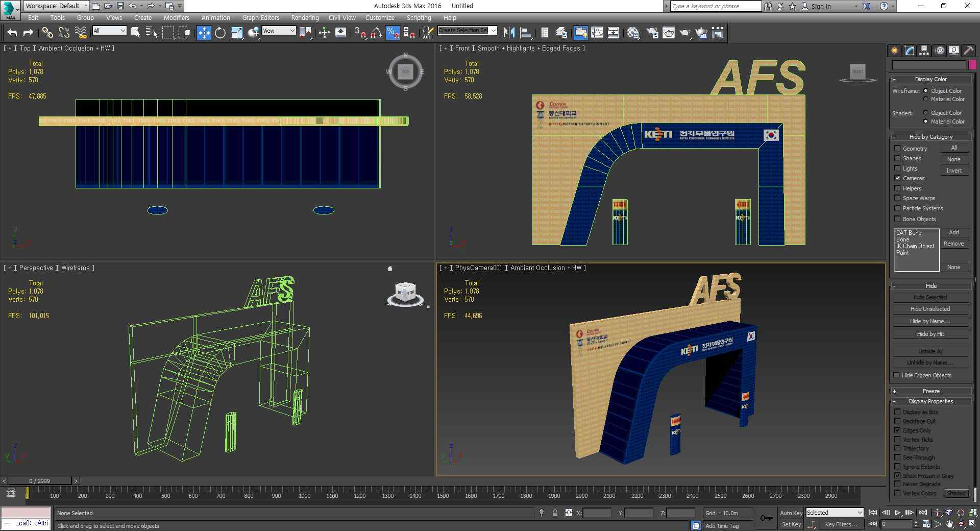Image resolution: width=980 pixels, height=531 pixels.
Task: Open reference coordinate View dropdown
Action: pos(278,31)
